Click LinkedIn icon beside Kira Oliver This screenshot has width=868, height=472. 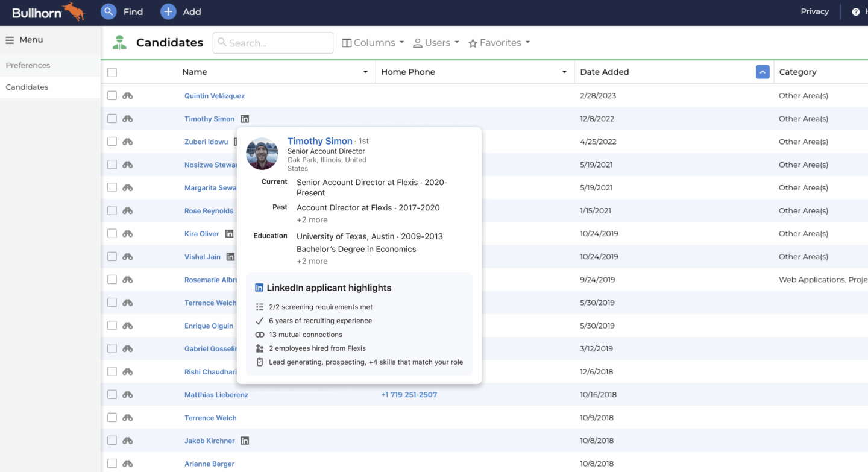(229, 233)
